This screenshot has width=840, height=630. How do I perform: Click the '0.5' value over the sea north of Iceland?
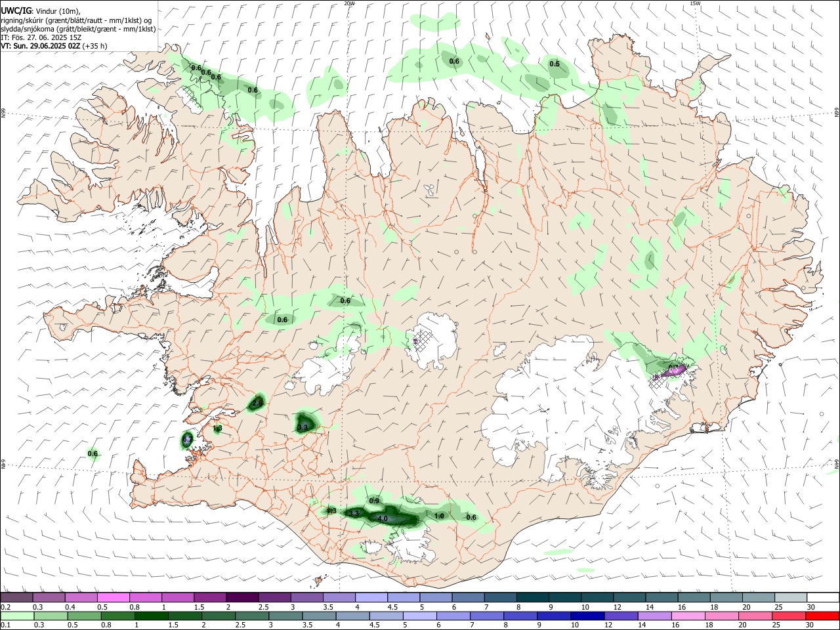pyautogui.click(x=555, y=64)
